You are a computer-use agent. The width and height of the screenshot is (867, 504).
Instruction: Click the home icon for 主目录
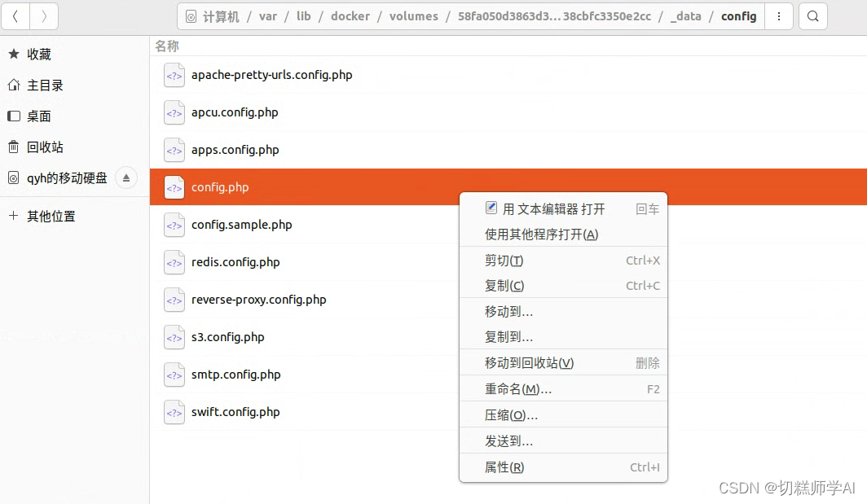click(14, 85)
